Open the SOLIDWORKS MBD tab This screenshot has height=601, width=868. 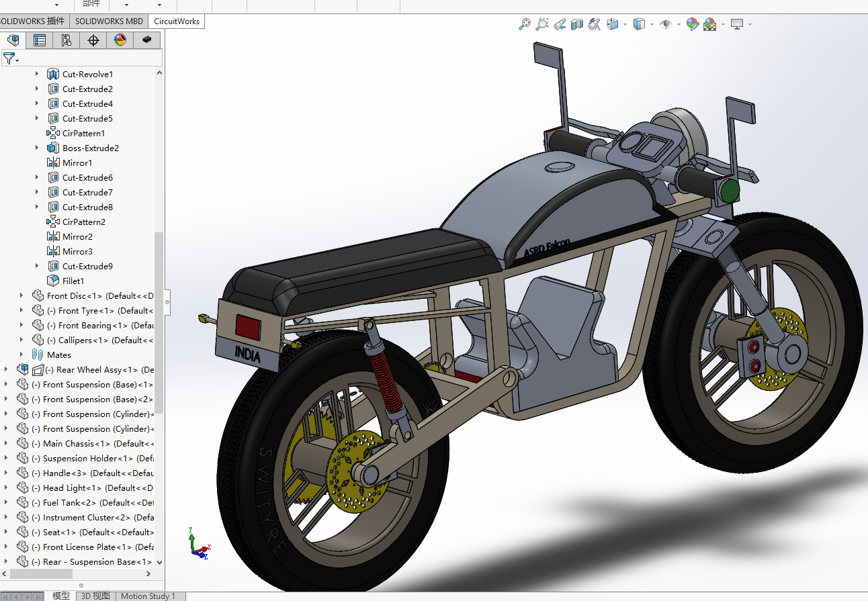click(x=109, y=21)
